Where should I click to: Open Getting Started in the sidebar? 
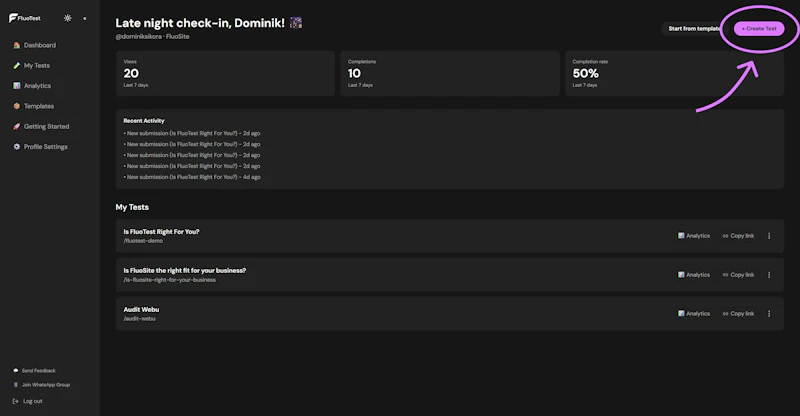41,126
